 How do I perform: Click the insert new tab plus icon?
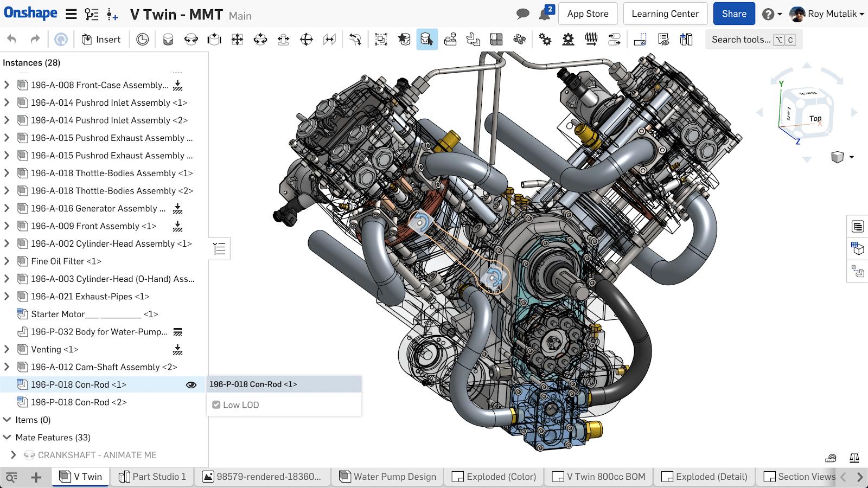(36, 477)
